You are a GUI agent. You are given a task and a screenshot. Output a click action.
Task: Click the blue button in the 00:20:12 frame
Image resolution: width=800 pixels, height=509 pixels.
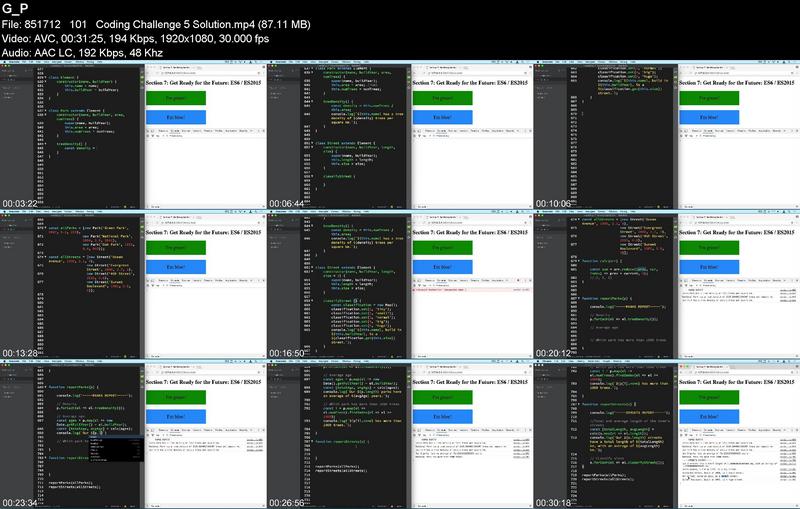(x=709, y=267)
